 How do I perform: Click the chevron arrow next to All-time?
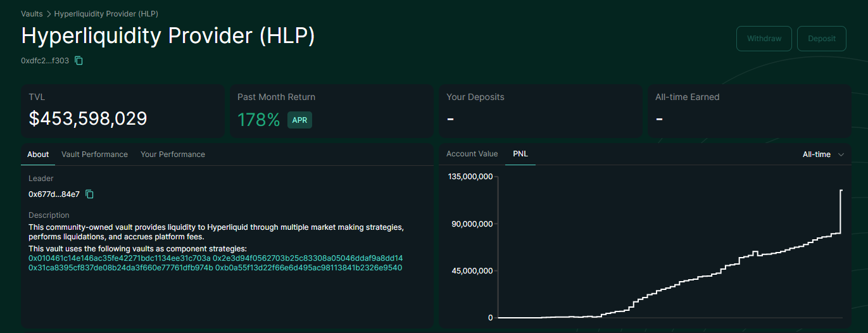tap(841, 154)
